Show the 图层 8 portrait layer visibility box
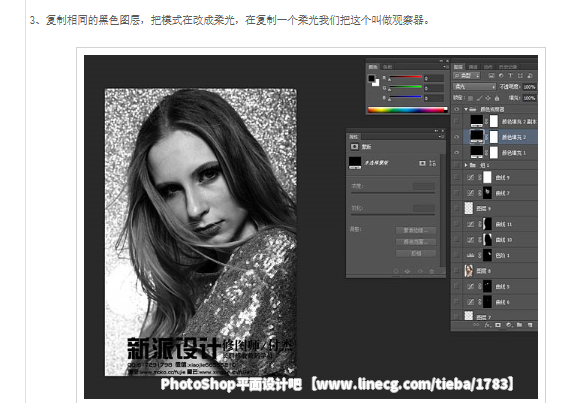 (x=457, y=271)
